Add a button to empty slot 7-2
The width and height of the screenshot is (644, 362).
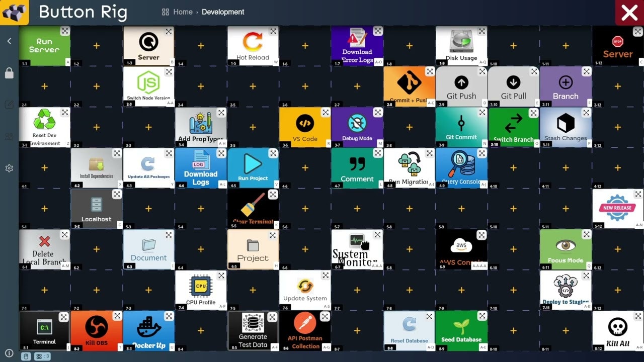pos(97,290)
